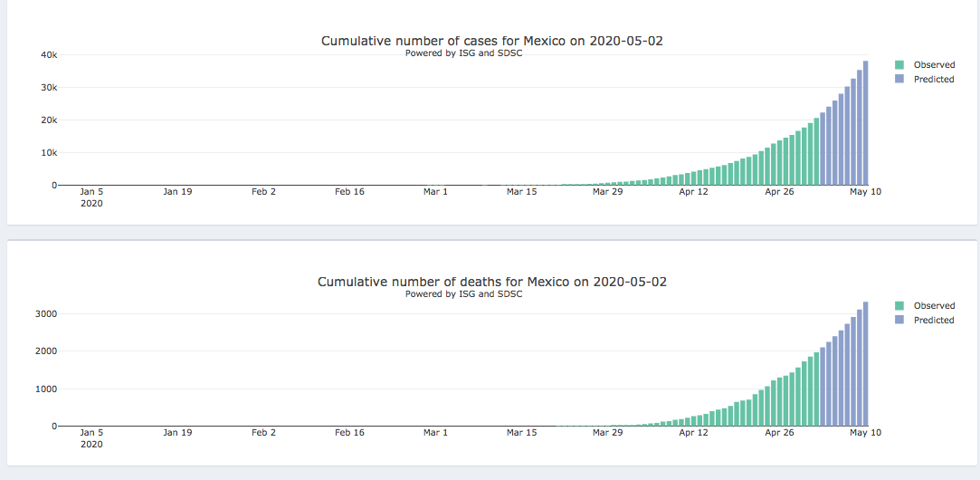Hide Predicted series in deaths chart legend
The height and width of the screenshot is (480, 980).
coord(934,321)
